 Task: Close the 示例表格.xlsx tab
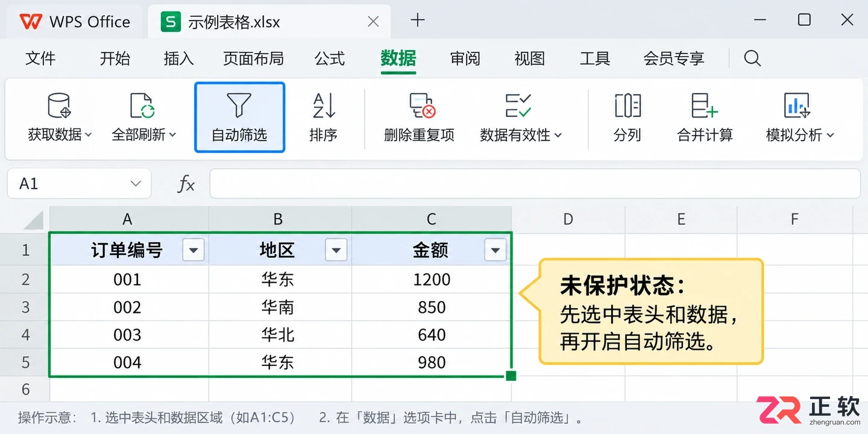(x=373, y=22)
